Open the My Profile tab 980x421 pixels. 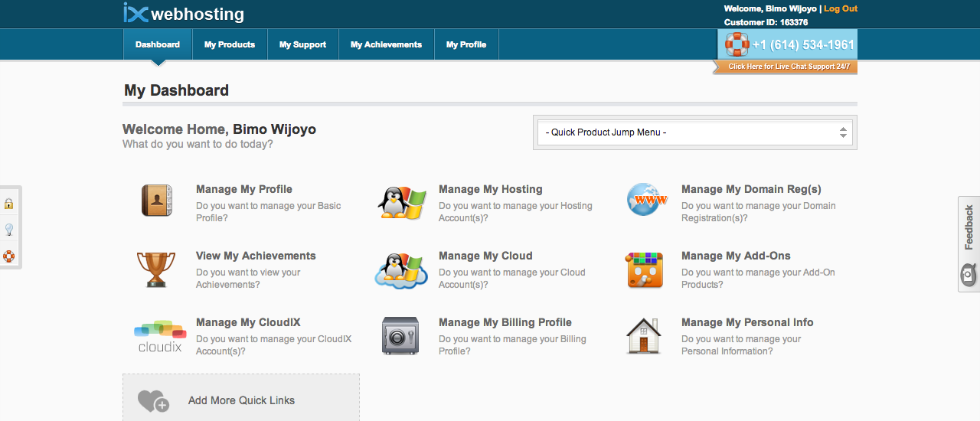tap(466, 44)
